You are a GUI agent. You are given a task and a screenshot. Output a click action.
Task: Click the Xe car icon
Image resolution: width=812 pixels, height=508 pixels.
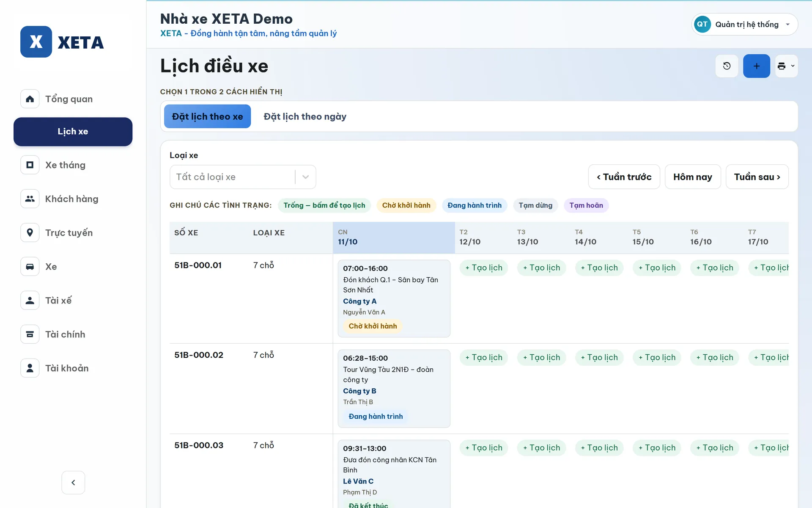30,267
